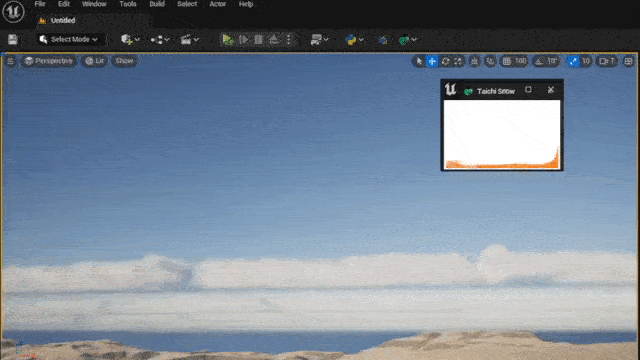Select the translate (move) gizmo tool
Viewport: 640px width, 360px height.
pos(432,61)
